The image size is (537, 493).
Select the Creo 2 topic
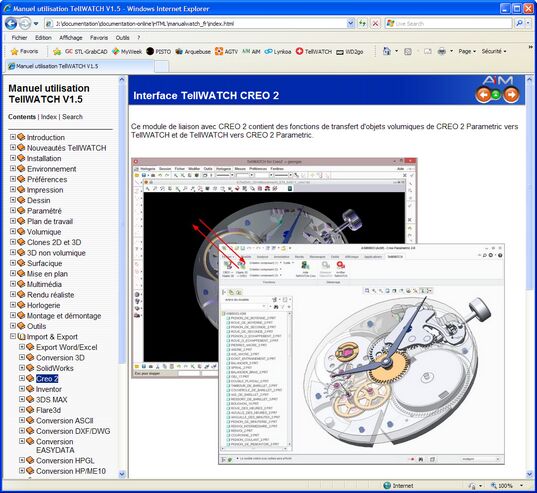[47, 379]
